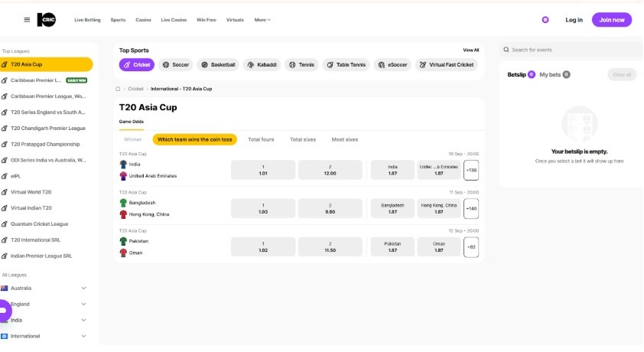The height and width of the screenshot is (352, 644).
Task: Select the Table Tennis sport chip
Action: [346, 65]
